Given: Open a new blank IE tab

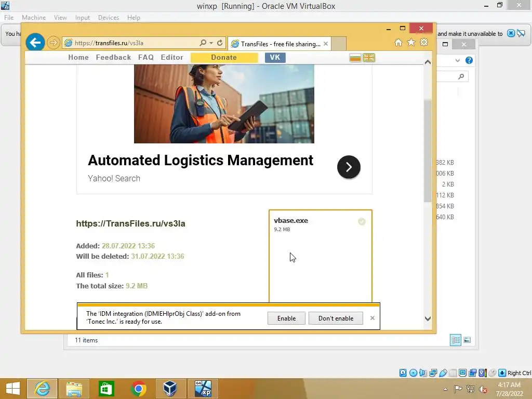Looking at the screenshot, I should coord(338,44).
